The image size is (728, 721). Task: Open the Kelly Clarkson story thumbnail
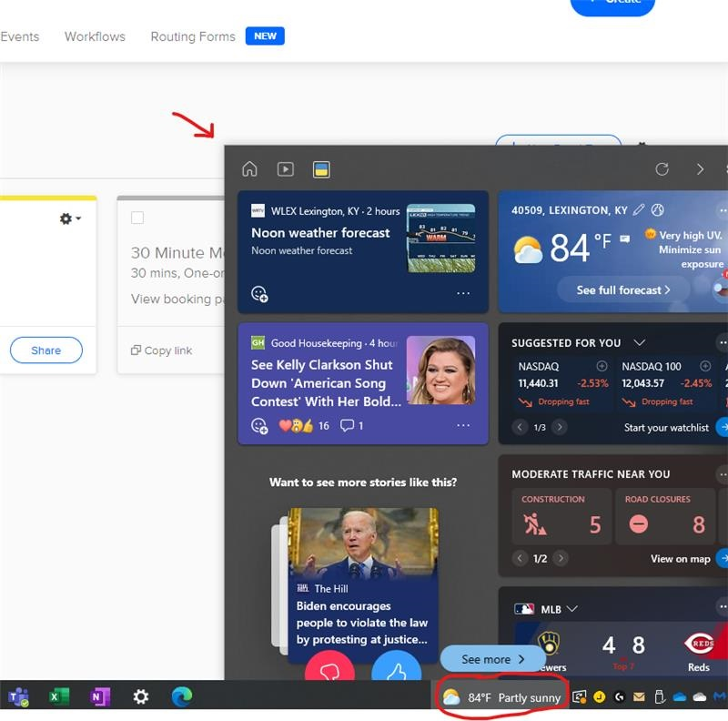coord(440,370)
